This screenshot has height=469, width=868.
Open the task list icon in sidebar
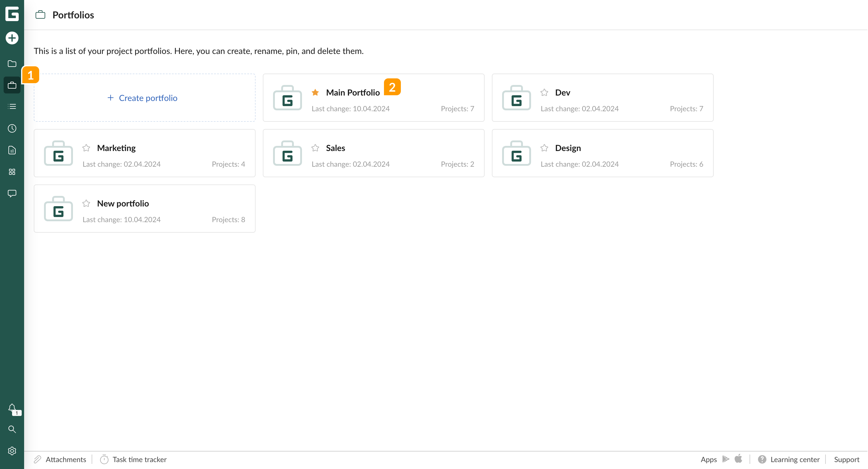[x=12, y=106]
